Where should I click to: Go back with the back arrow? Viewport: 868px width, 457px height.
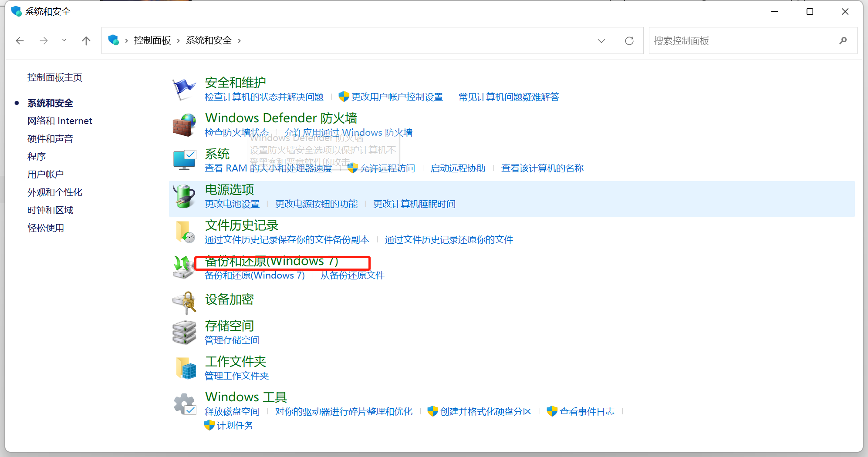(20, 40)
